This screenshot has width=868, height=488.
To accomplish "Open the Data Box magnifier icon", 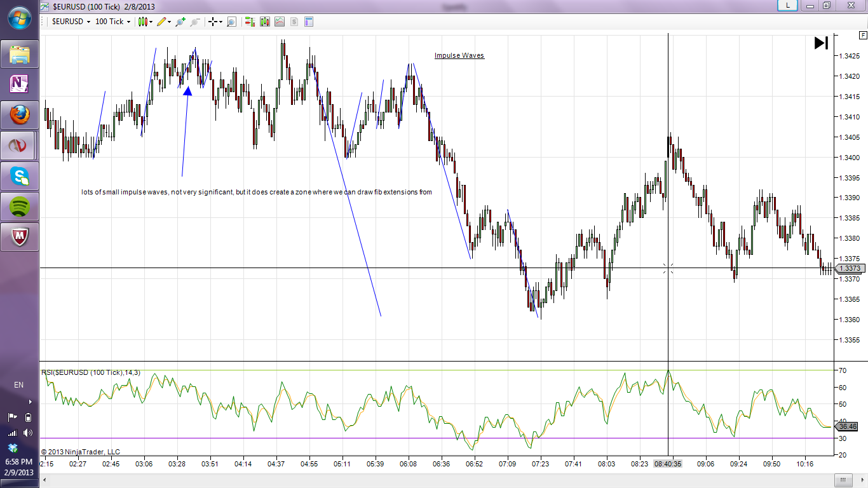I will point(231,22).
